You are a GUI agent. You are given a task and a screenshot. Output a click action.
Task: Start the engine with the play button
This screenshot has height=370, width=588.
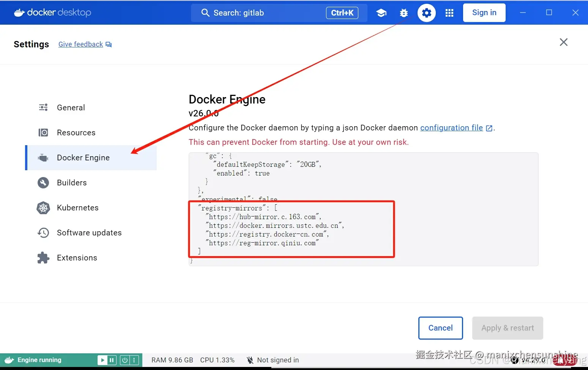102,360
